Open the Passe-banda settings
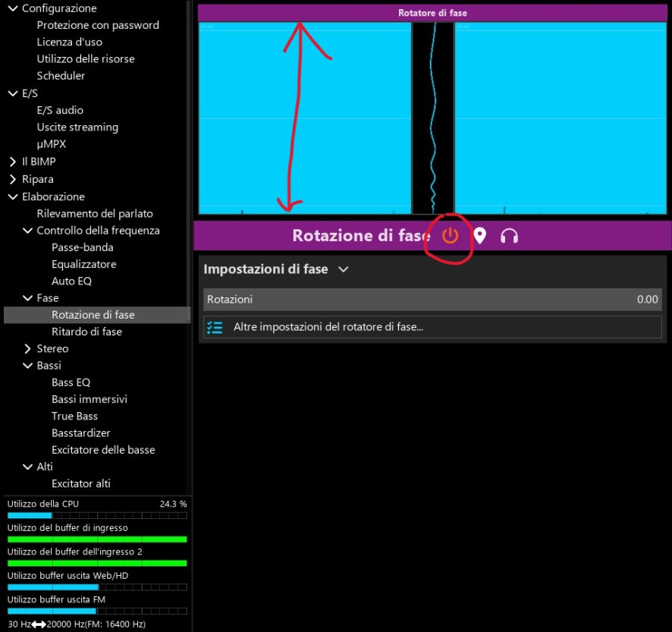This screenshot has width=672, height=632. [82, 247]
